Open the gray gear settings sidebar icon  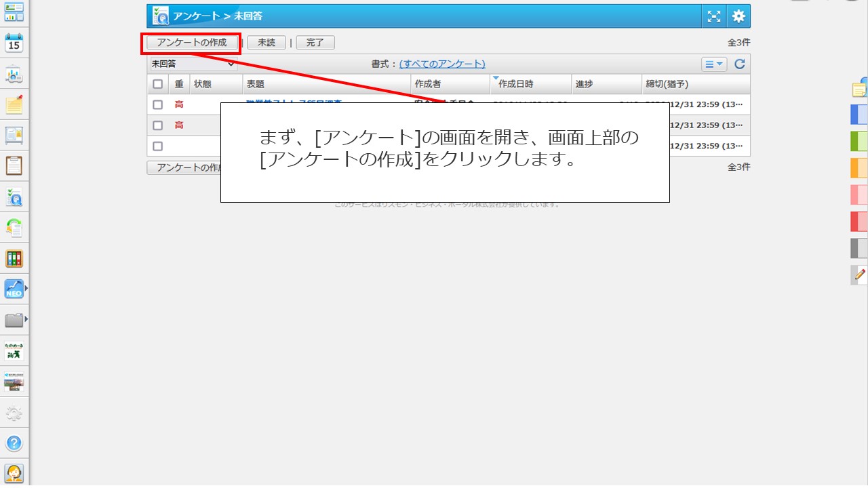pos(14,413)
